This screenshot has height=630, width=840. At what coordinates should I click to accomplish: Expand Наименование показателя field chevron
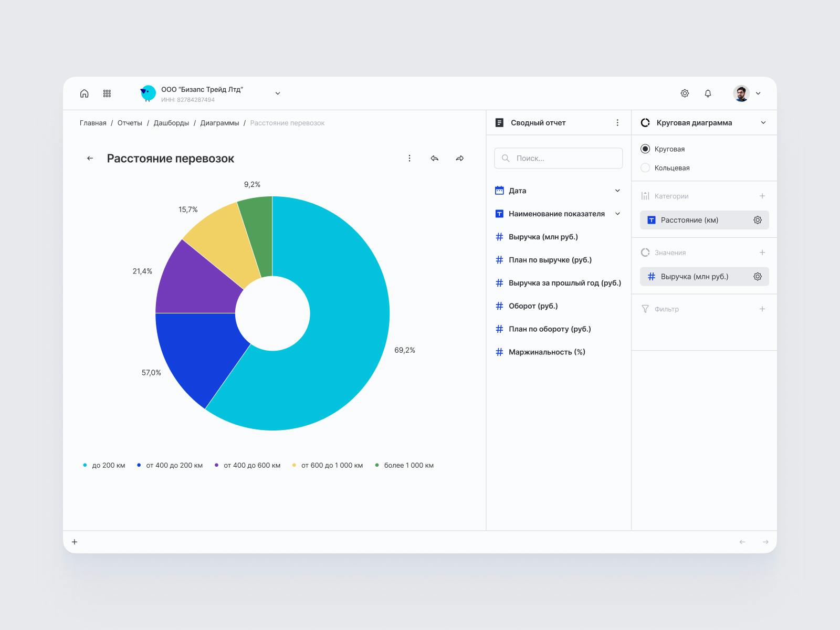617,214
